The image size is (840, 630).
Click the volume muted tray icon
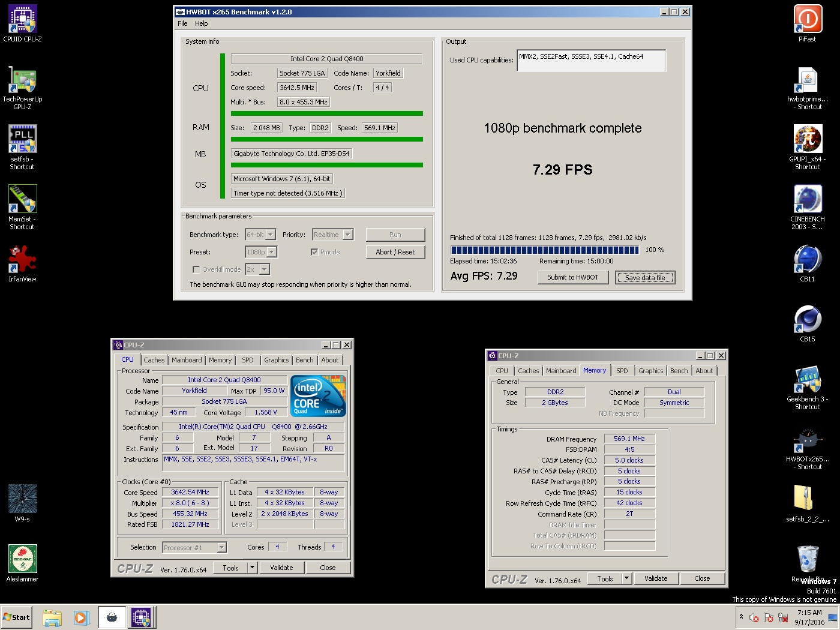pyautogui.click(x=754, y=617)
